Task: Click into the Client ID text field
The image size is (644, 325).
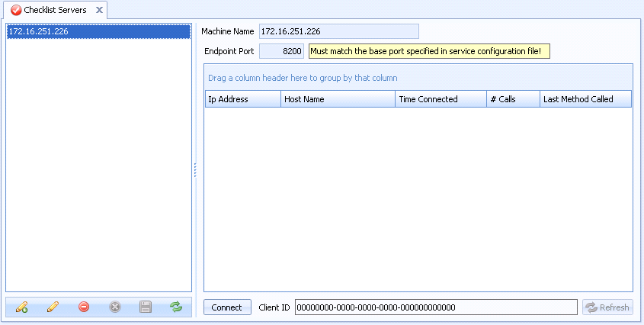Action: [435, 307]
